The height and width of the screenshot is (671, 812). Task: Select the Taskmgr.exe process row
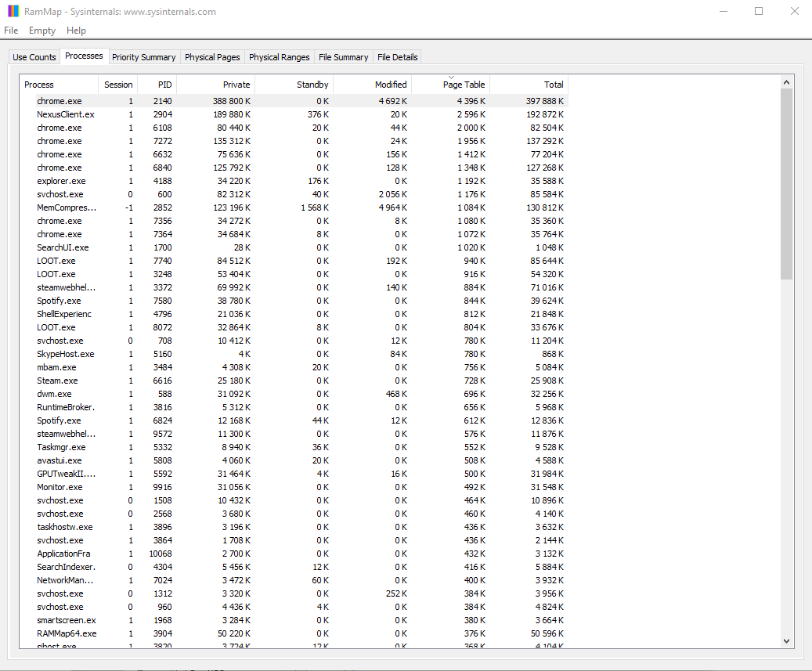pyautogui.click(x=294, y=447)
